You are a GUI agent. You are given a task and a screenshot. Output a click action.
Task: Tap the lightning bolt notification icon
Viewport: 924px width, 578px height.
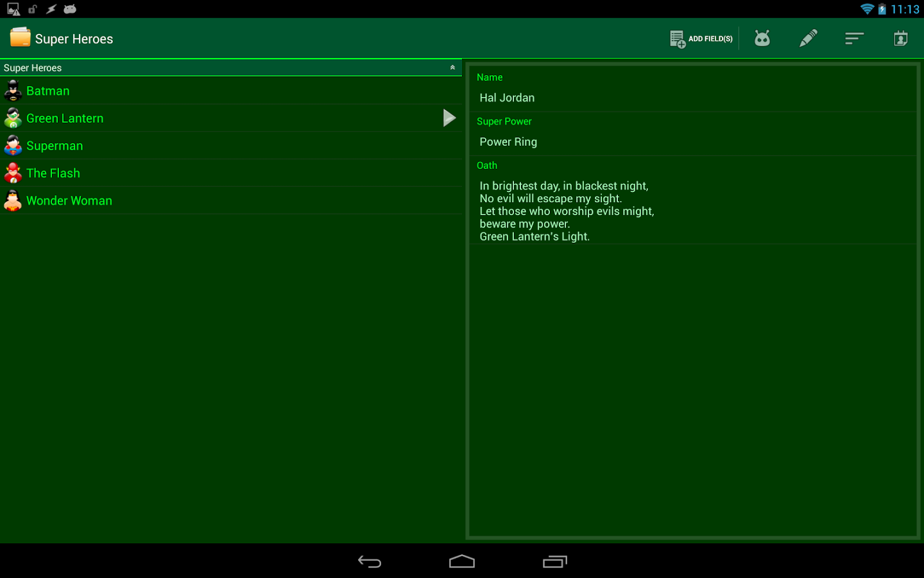click(x=51, y=9)
